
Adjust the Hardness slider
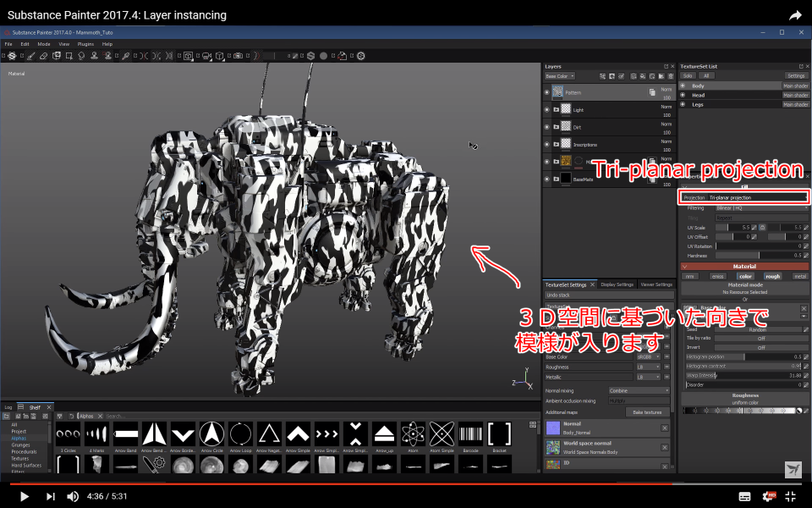coord(760,256)
